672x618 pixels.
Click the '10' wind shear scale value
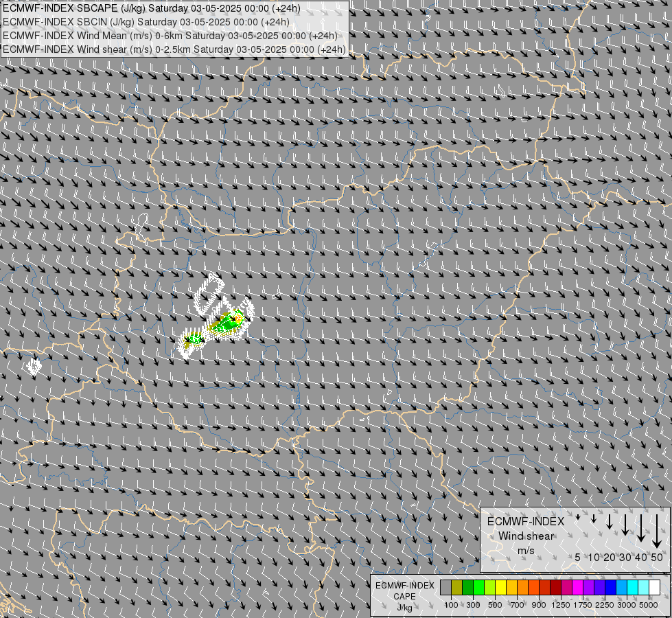coord(594,557)
